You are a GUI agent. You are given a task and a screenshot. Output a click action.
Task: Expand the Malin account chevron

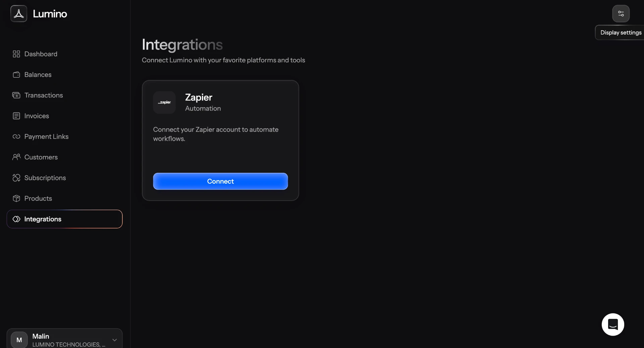[115, 340]
